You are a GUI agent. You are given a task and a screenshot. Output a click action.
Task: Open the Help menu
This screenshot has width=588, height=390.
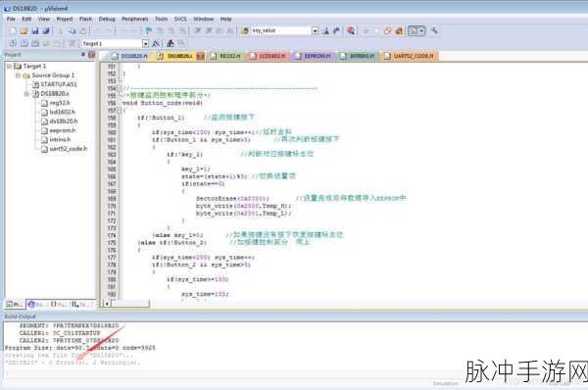pos(225,19)
